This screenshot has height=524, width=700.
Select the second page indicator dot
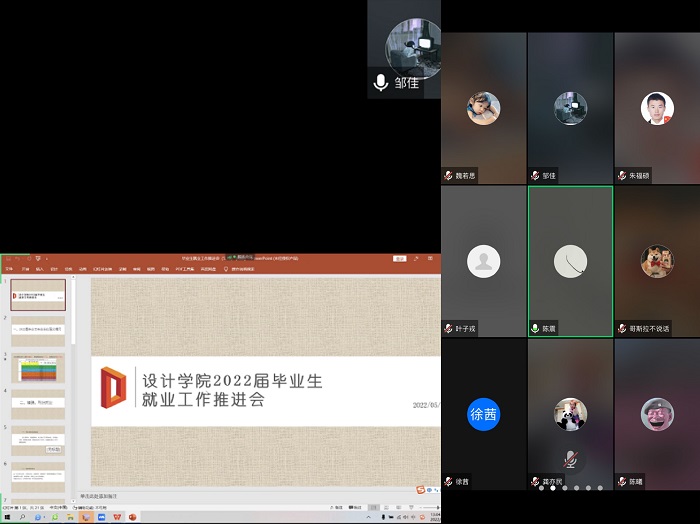[x=553, y=488]
